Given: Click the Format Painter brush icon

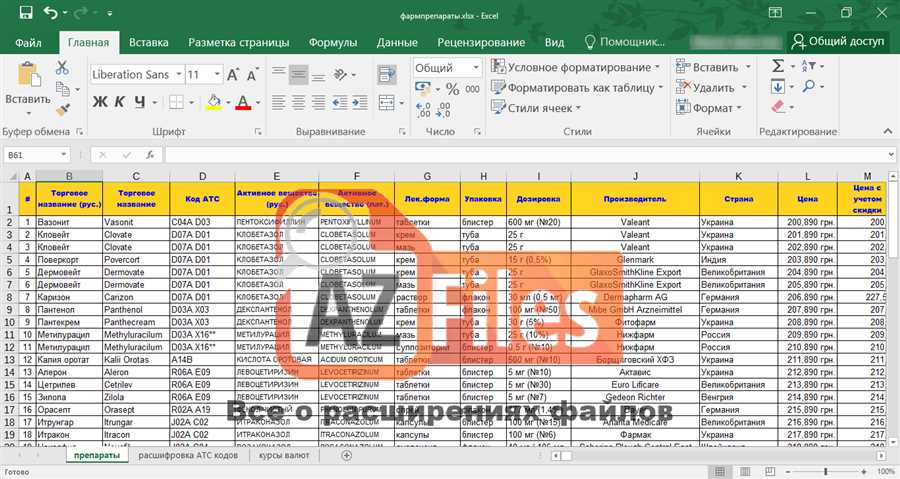Looking at the screenshot, I should (63, 109).
